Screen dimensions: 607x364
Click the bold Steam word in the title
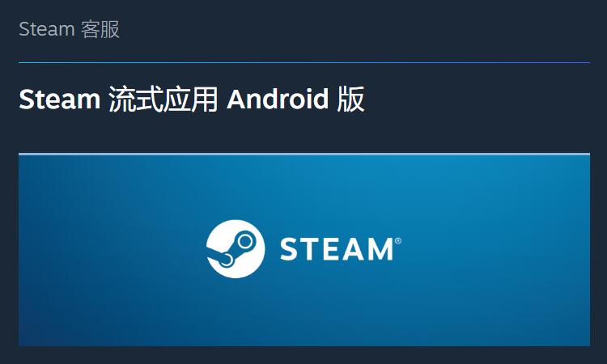coord(60,99)
